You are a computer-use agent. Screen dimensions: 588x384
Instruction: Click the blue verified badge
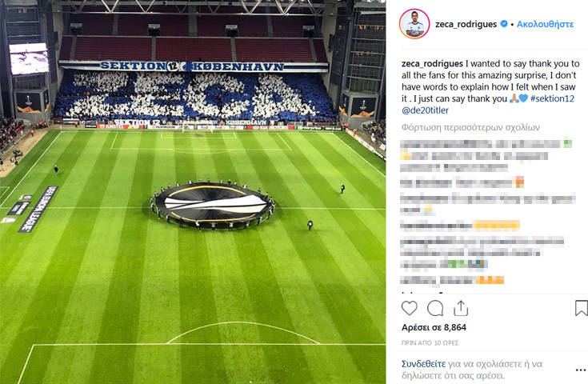pos(504,24)
